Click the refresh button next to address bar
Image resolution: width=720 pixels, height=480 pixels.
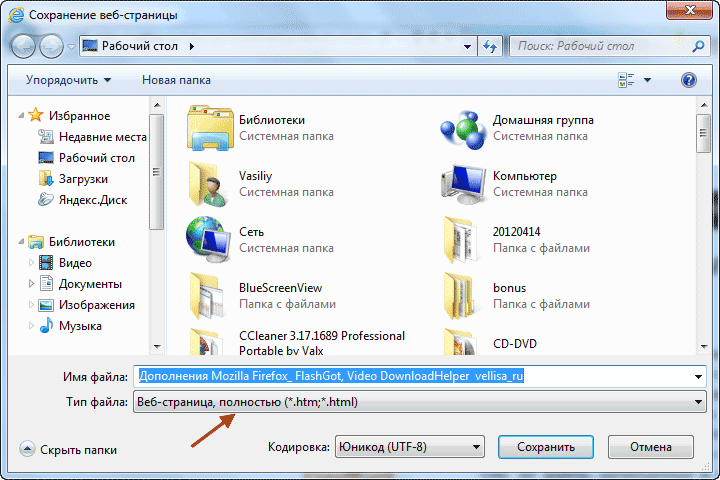coord(490,46)
